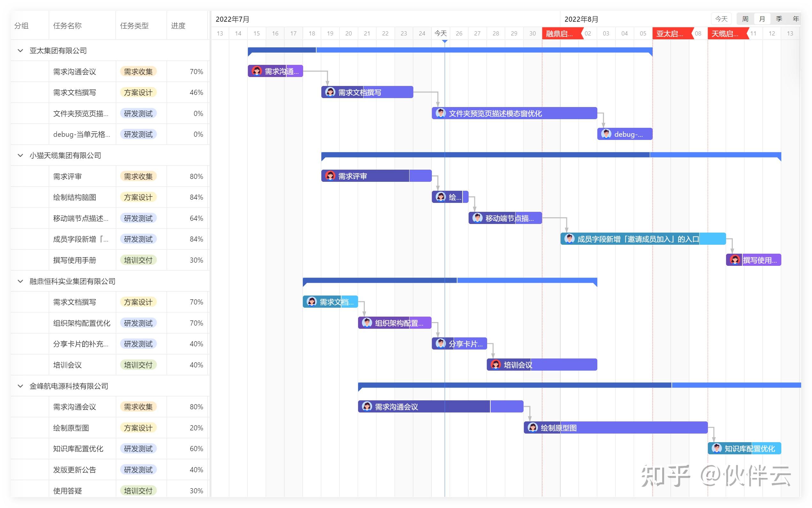Switch timeline to 季 view
This screenshot has height=508, width=812.
tap(779, 19)
